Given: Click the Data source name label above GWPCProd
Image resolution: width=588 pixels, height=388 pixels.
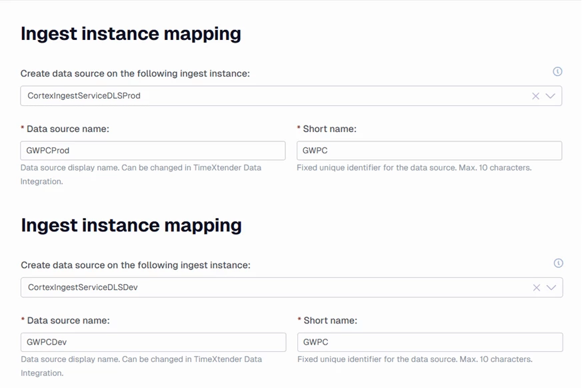Looking at the screenshot, I should click(67, 129).
